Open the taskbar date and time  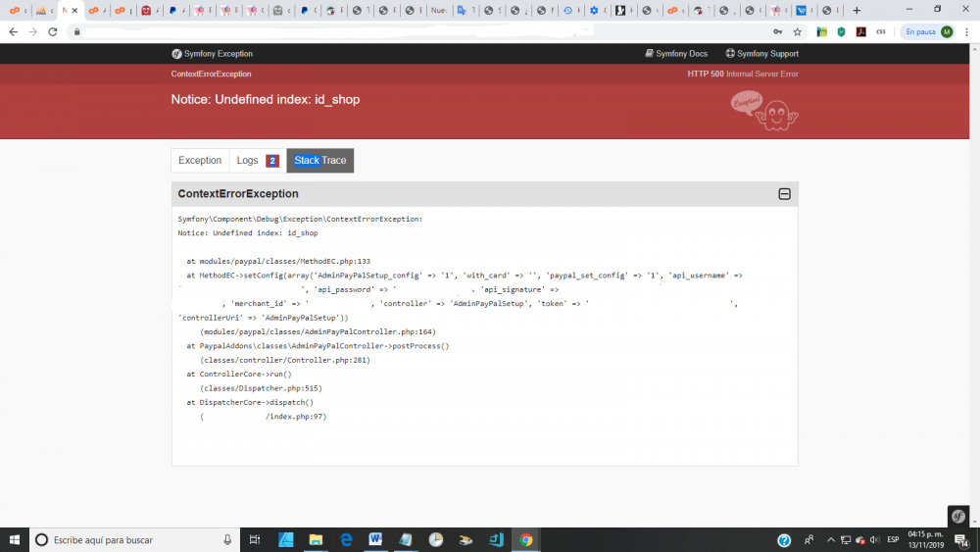click(x=926, y=539)
